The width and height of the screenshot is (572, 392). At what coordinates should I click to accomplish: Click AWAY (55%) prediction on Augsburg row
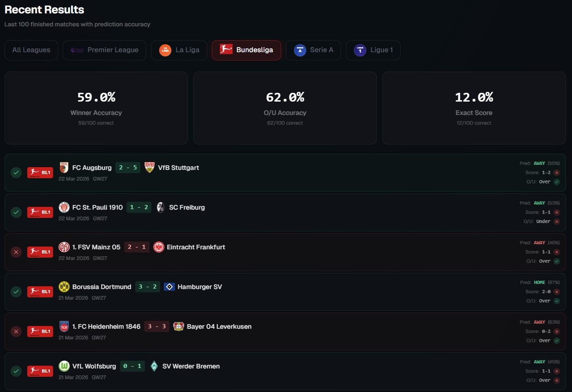click(x=547, y=163)
